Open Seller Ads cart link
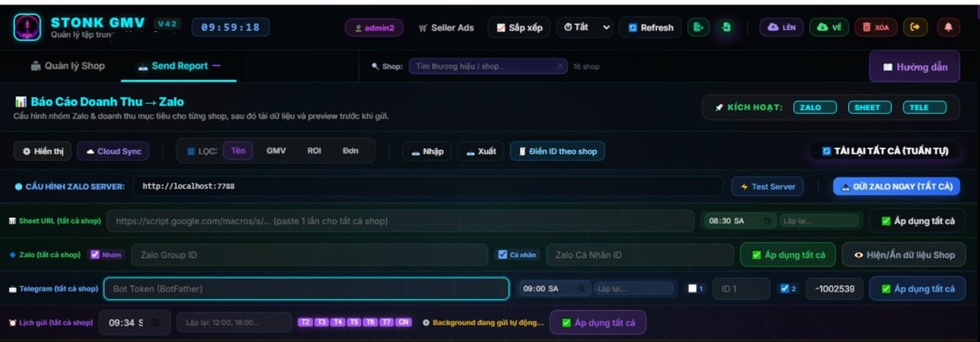This screenshot has height=342, width=980. (446, 28)
